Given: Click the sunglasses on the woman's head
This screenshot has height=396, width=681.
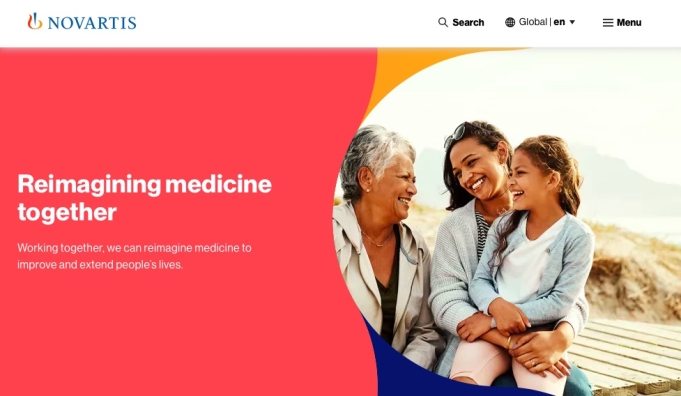Looking at the screenshot, I should coord(456,134).
